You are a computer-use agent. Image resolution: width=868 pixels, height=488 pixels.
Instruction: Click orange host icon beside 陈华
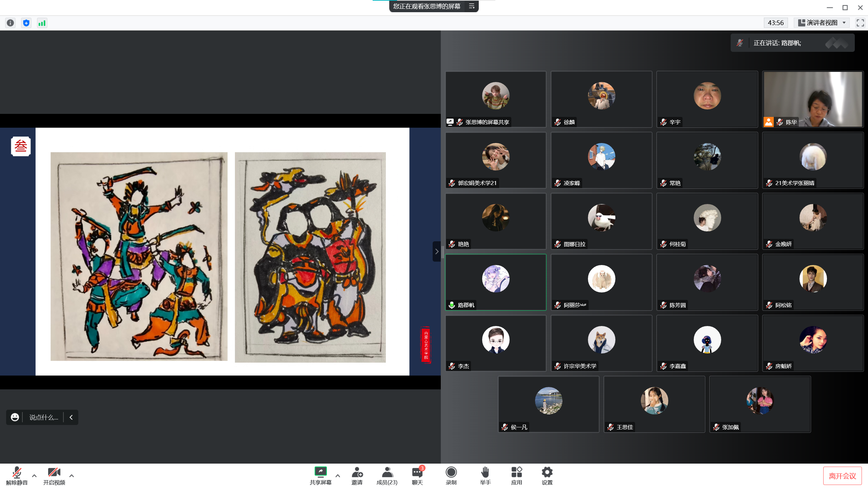[769, 122]
